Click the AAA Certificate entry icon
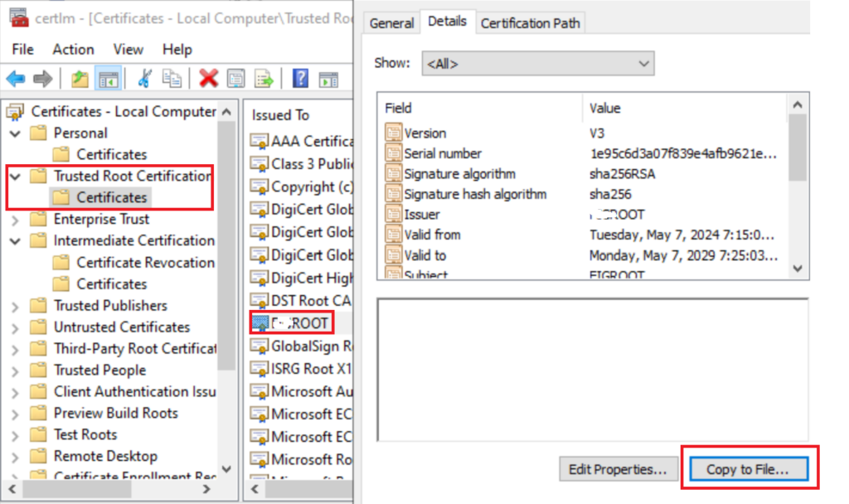Screen dimensions: 849x504 (x=260, y=141)
